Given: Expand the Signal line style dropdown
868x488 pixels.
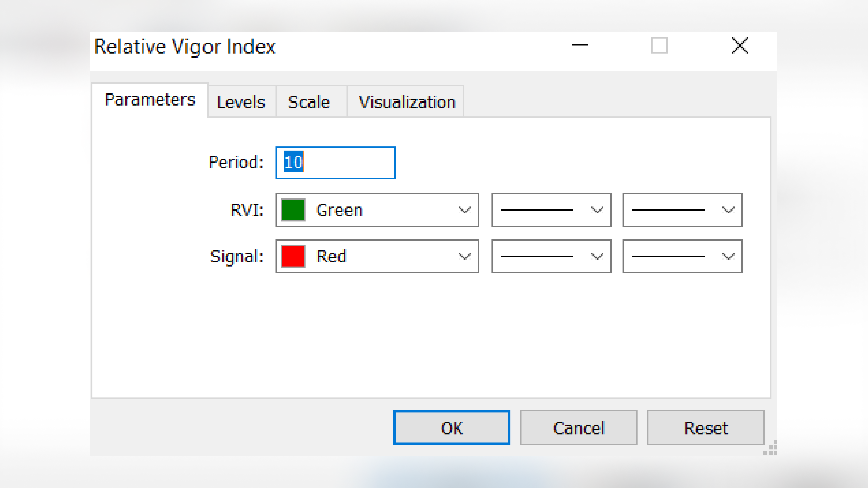Looking at the screenshot, I should [550, 256].
